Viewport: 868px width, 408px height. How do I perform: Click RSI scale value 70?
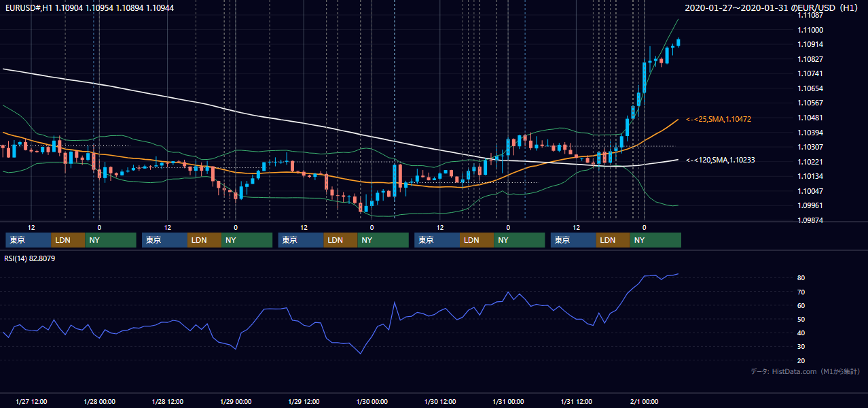click(801, 292)
